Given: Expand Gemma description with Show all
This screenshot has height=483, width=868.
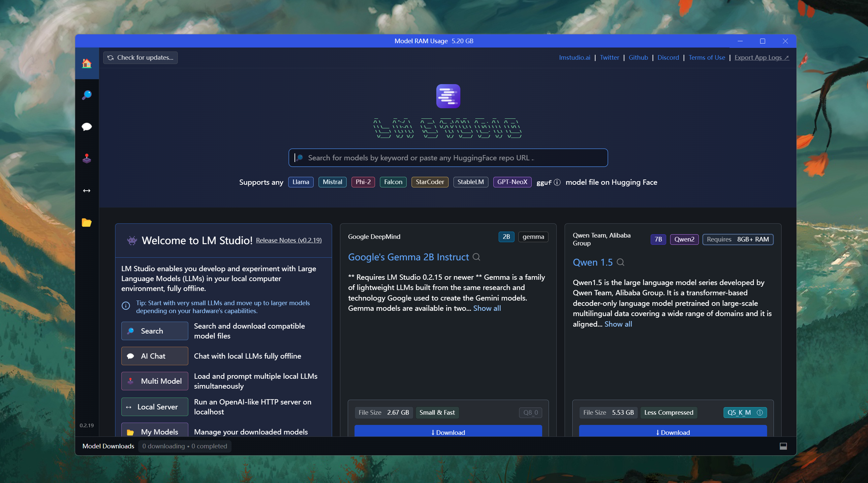Looking at the screenshot, I should pyautogui.click(x=487, y=308).
